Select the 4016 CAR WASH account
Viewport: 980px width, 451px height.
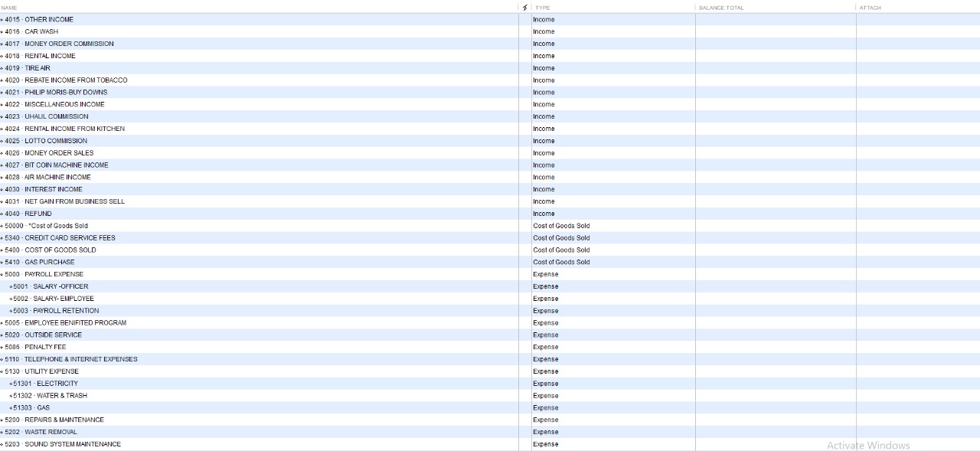click(41, 31)
